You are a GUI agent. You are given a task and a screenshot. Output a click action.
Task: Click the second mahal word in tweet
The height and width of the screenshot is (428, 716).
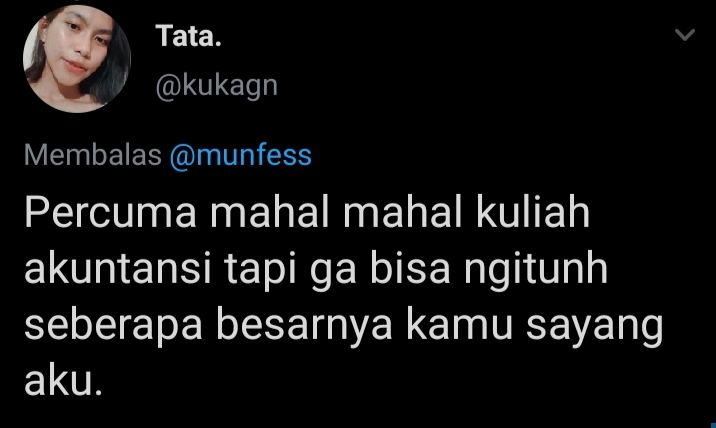[x=403, y=212]
